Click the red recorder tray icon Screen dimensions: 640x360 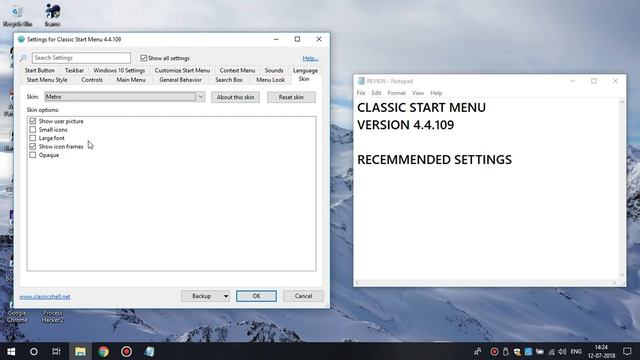[494, 351]
